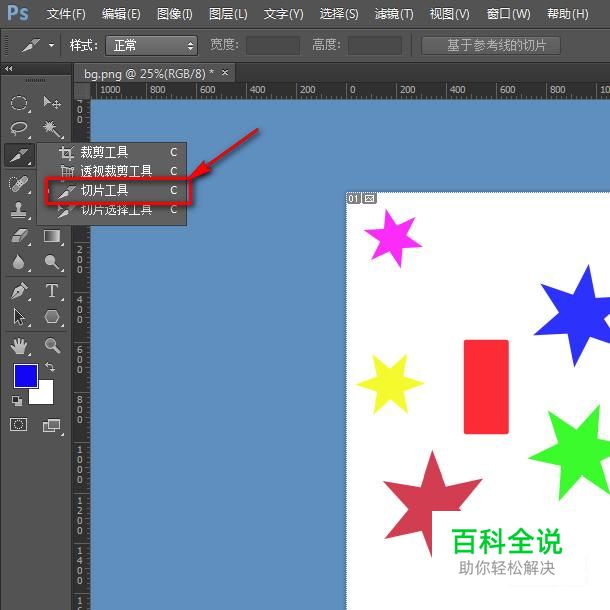This screenshot has height=610, width=610.
Task: Open the 帮助(H) menu
Action: click(567, 14)
